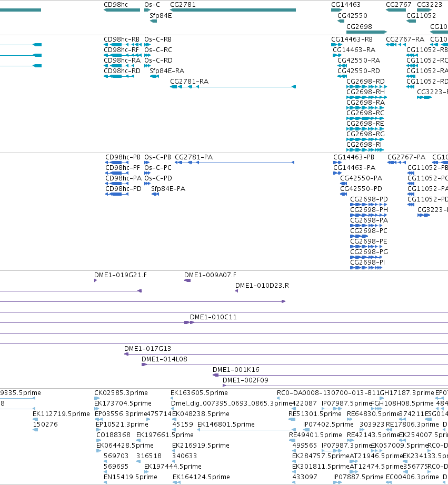This screenshot has height=485, width=448.
Task: Click the CD98hc gene label
Action: point(115,5)
